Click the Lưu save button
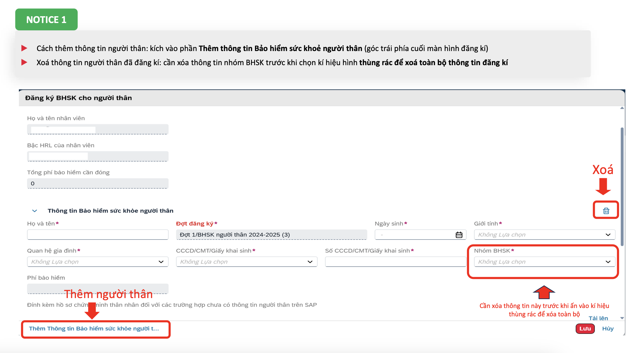This screenshot has height=353, width=644. pyautogui.click(x=585, y=329)
